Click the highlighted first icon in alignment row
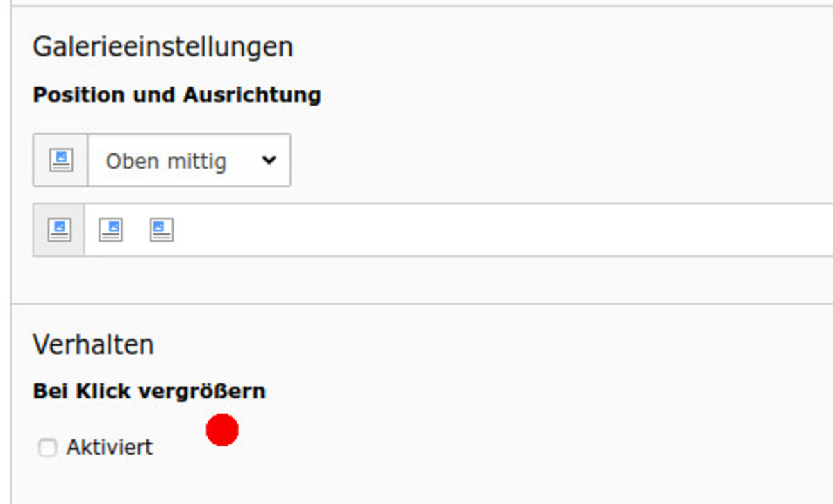Image resolution: width=833 pixels, height=504 pixels. click(x=59, y=230)
